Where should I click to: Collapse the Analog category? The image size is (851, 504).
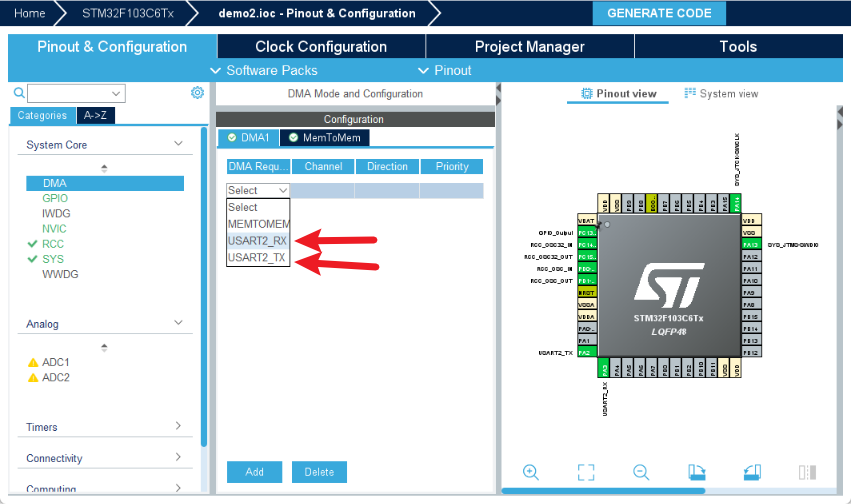pyautogui.click(x=178, y=323)
